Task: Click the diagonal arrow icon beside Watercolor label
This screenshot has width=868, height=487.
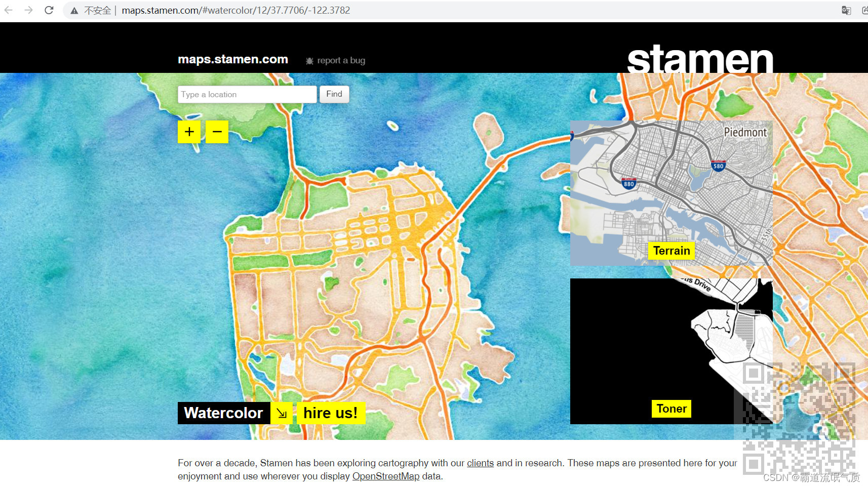Action: [x=281, y=413]
